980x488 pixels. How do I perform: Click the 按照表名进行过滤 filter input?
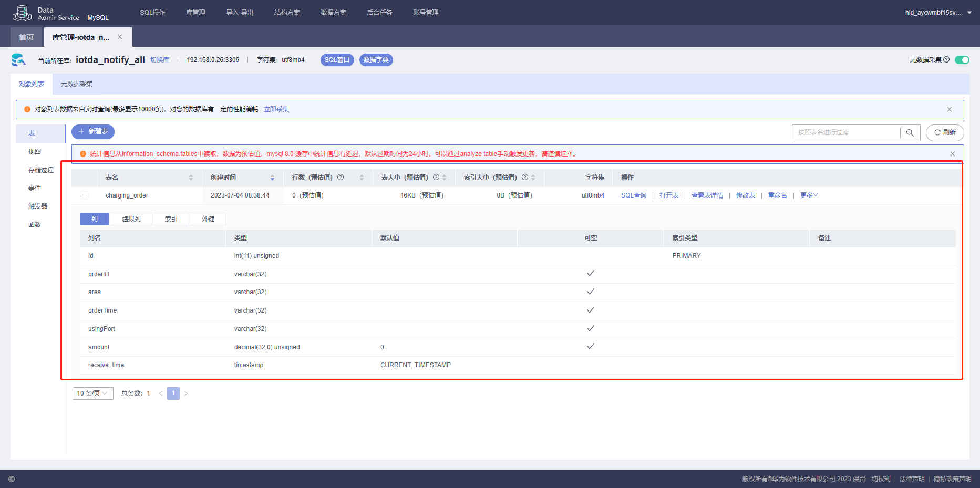pyautogui.click(x=846, y=133)
